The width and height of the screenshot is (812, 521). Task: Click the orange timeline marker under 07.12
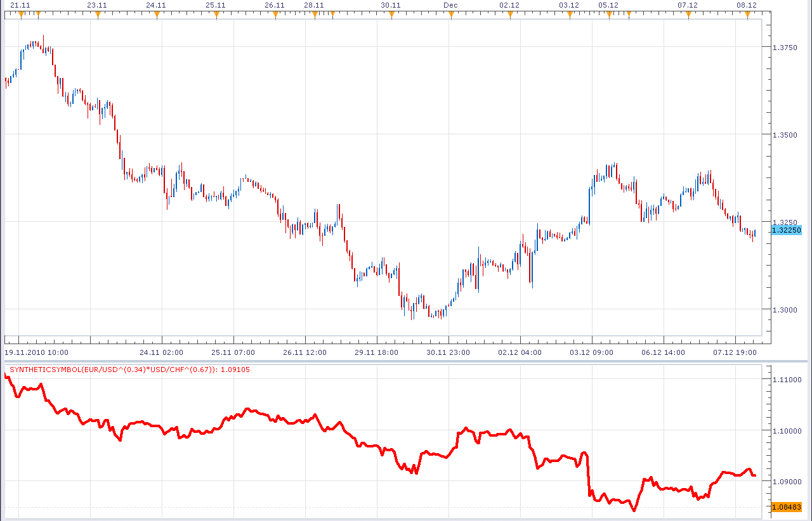(688, 13)
